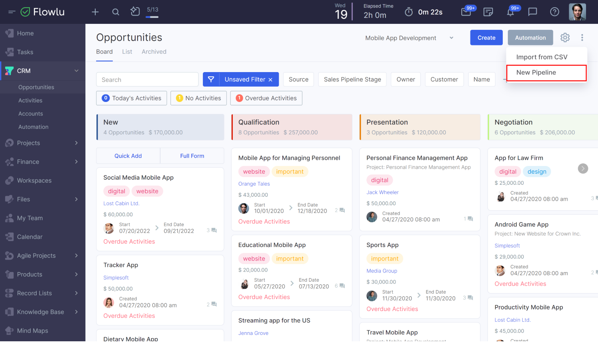Viewport: 598px width, 364px height.
Task: Open the mail inbox icon
Action: point(466,12)
